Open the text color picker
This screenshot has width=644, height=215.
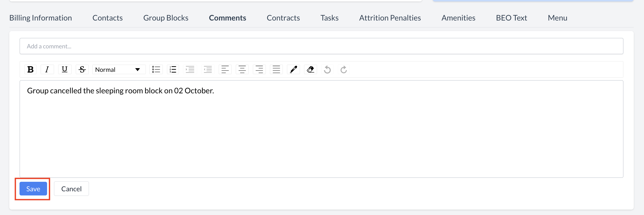293,69
